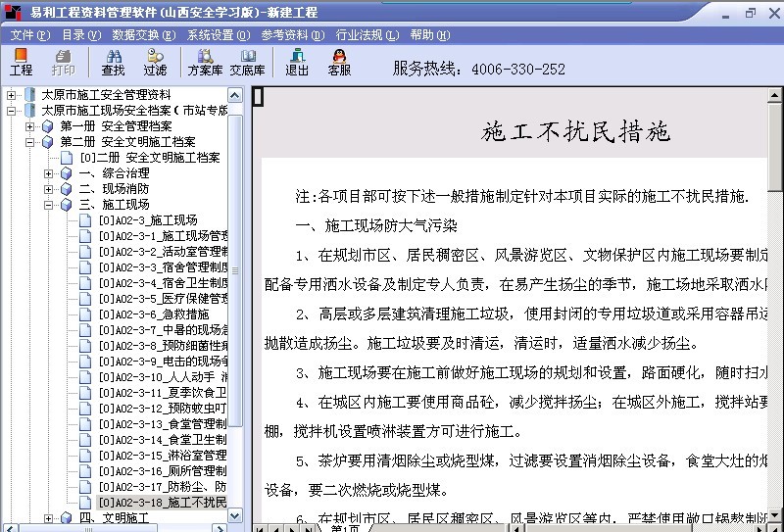Viewport: 784px width, 532px height.
Task: Open the 过滤 (Filter) tool
Action: [155, 63]
